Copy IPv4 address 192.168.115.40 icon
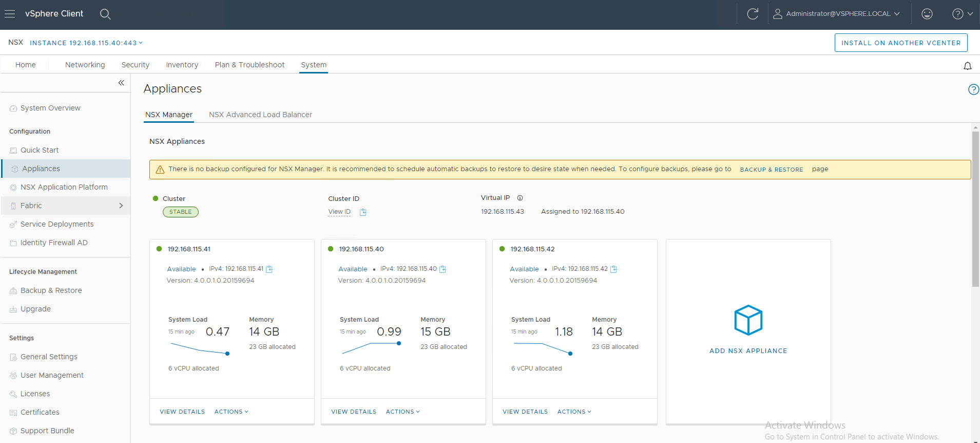The height and width of the screenshot is (443, 980). (x=443, y=269)
